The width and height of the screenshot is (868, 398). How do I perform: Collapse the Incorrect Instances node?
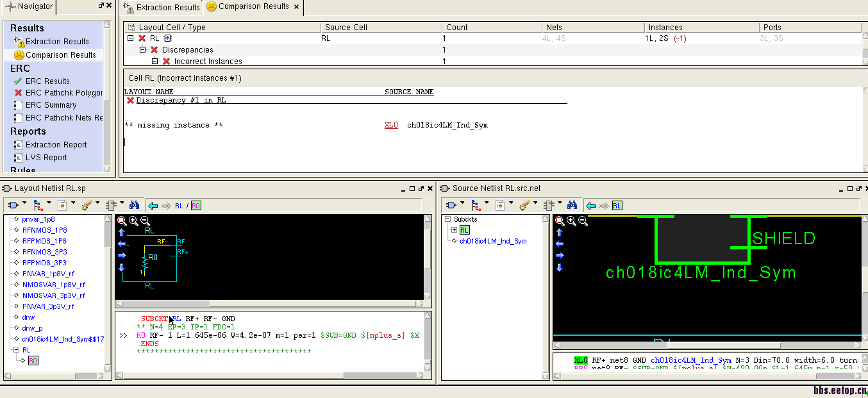click(154, 62)
